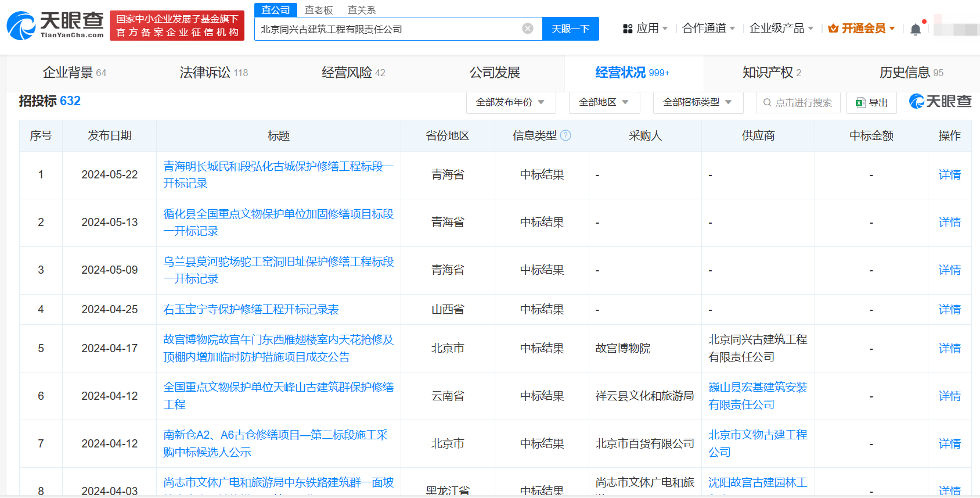The width and height of the screenshot is (980, 498).
Task: Click the 应用 grid icon
Action: [628, 28]
